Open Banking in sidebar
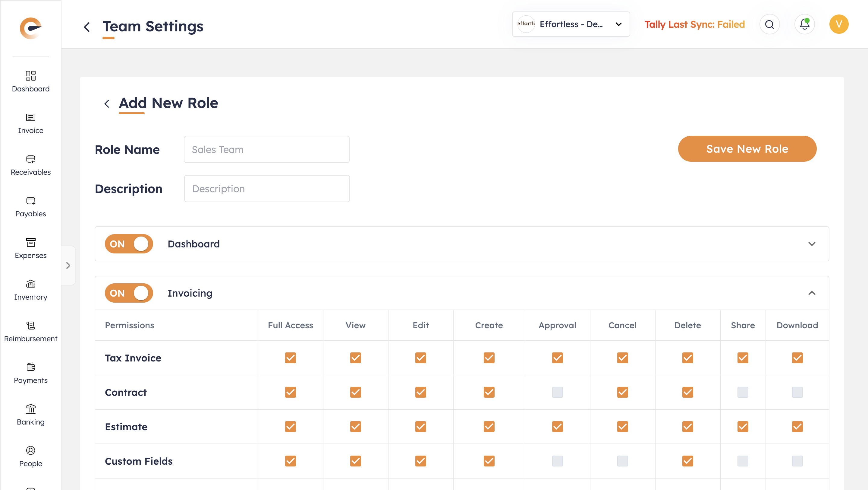The width and height of the screenshot is (868, 490). [31, 415]
